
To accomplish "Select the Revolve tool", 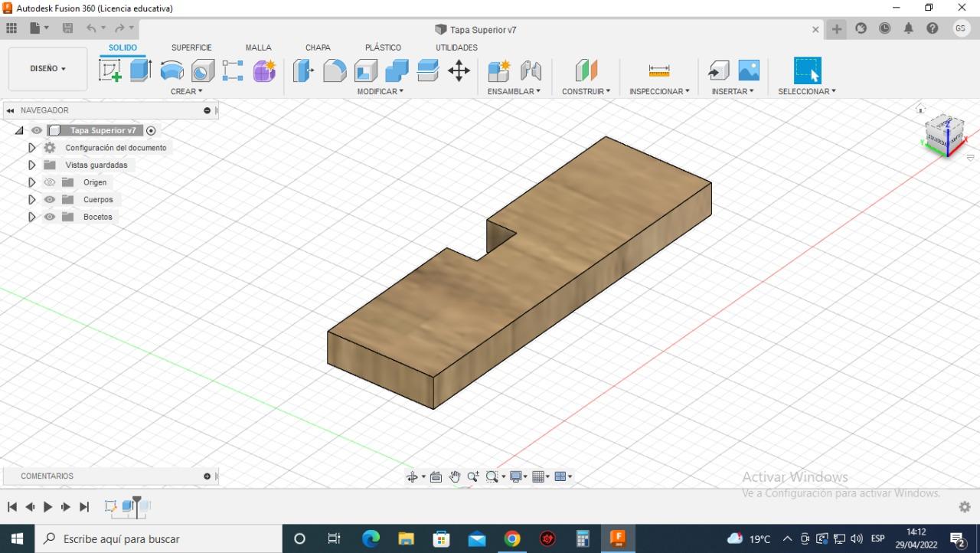I will point(171,70).
